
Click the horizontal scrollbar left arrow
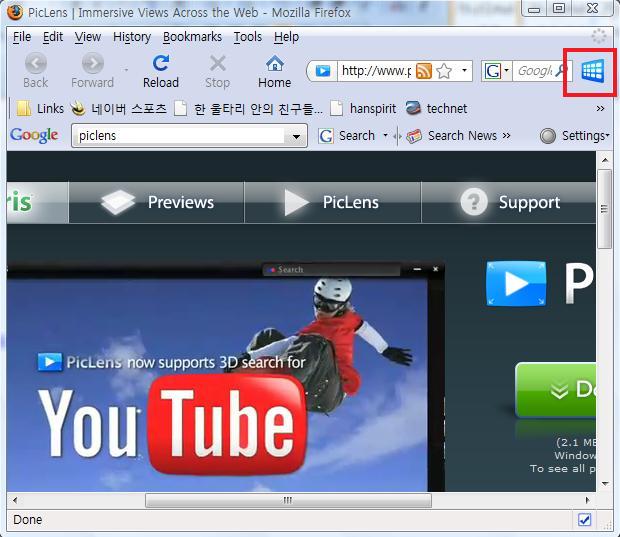pyautogui.click(x=15, y=500)
